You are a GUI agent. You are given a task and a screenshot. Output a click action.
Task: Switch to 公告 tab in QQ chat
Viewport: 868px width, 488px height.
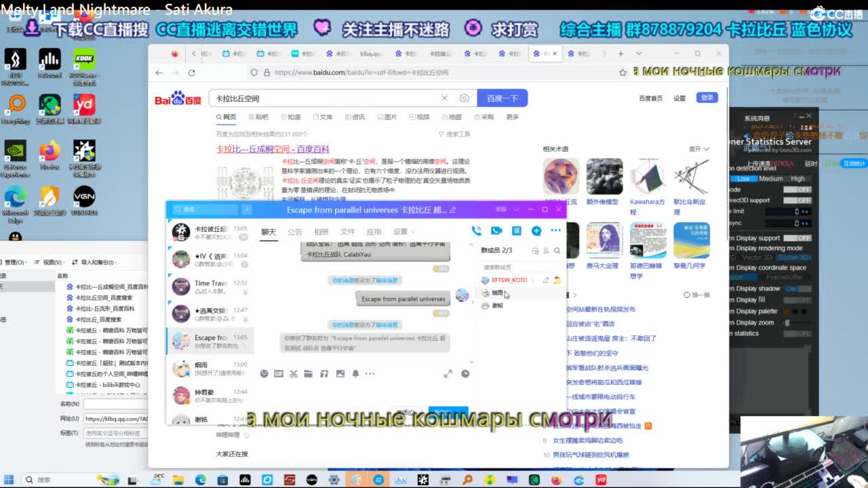(x=294, y=232)
